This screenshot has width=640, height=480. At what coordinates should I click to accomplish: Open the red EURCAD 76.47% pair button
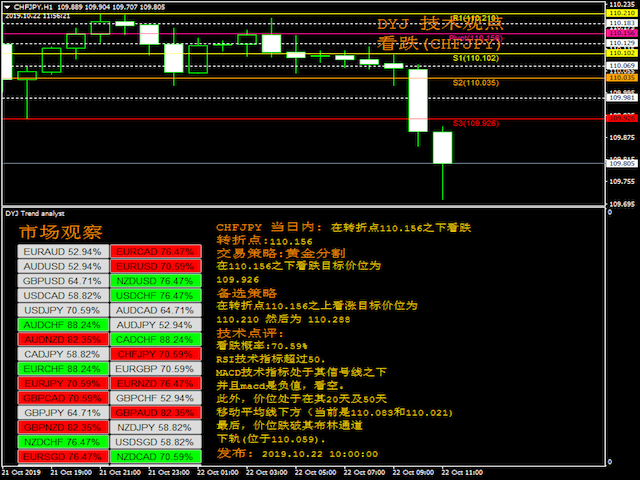(155, 252)
